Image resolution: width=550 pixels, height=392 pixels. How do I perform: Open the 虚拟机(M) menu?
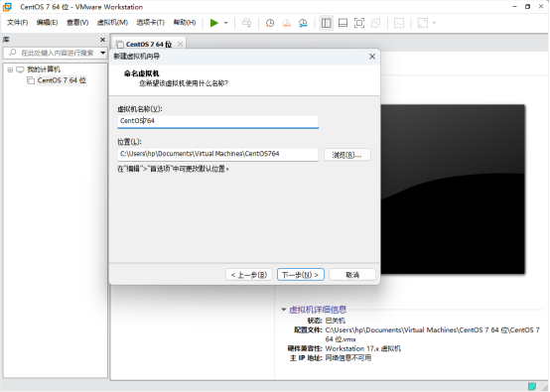pyautogui.click(x=112, y=23)
